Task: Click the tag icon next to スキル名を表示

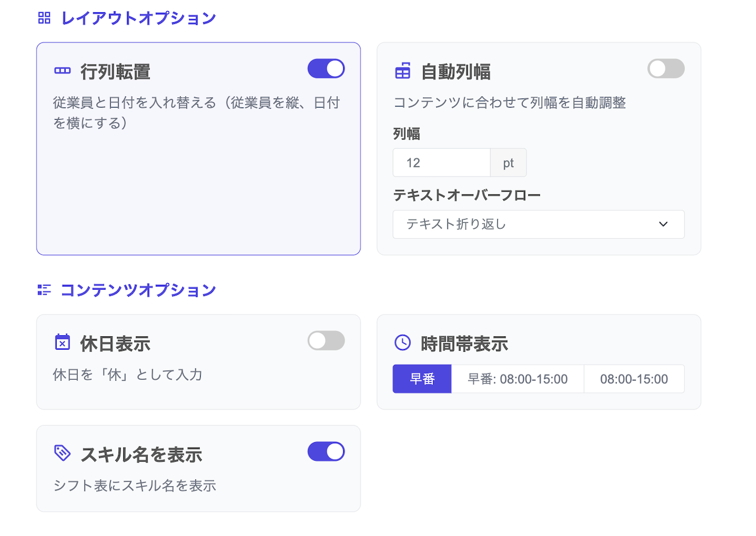Action: coord(62,453)
